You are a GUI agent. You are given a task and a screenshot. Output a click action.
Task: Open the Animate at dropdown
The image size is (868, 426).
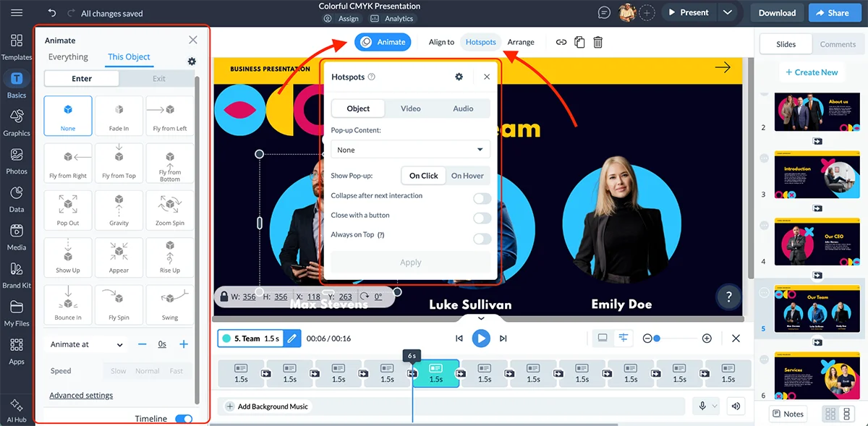(x=87, y=344)
